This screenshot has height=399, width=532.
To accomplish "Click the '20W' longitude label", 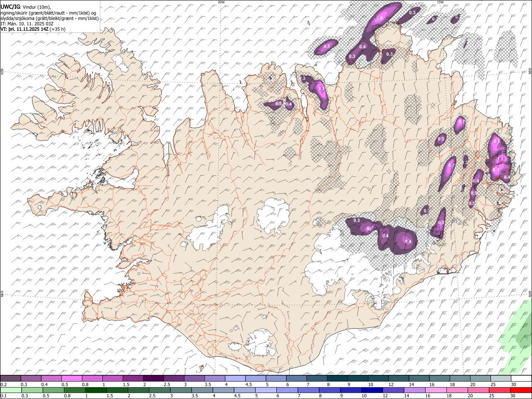I will (221, 2).
